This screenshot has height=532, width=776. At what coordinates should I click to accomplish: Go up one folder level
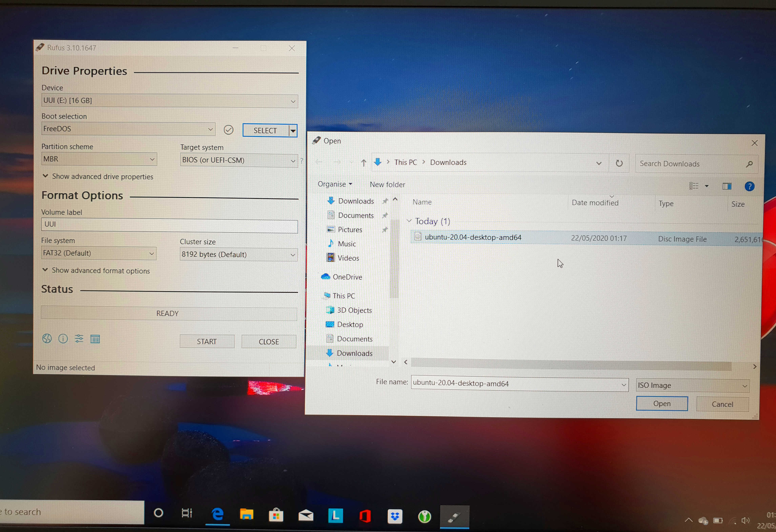364,162
